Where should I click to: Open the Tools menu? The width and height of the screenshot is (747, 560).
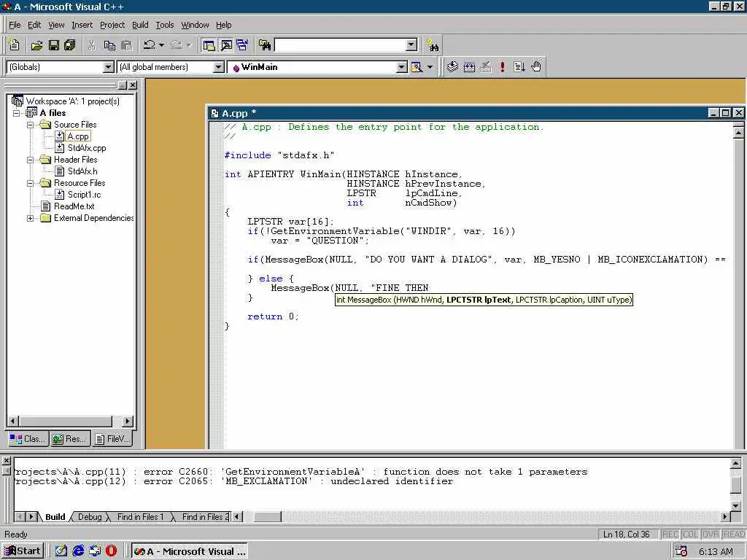[165, 25]
